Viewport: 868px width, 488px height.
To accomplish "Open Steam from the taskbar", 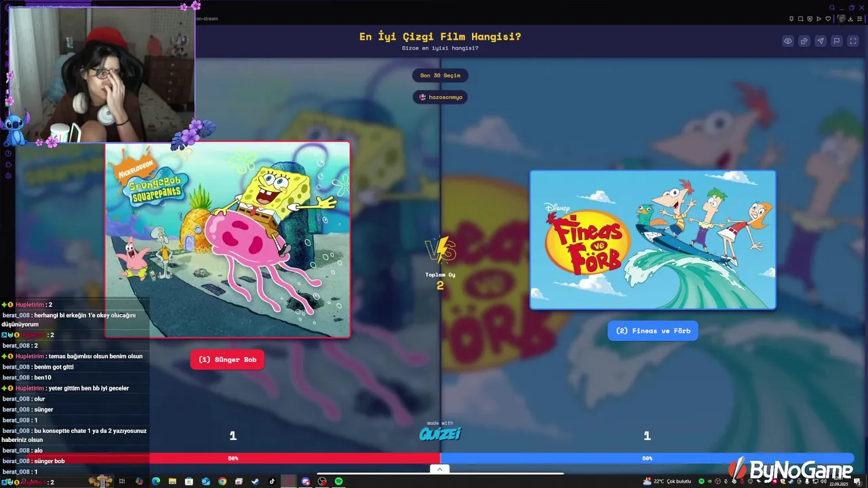I will click(256, 481).
